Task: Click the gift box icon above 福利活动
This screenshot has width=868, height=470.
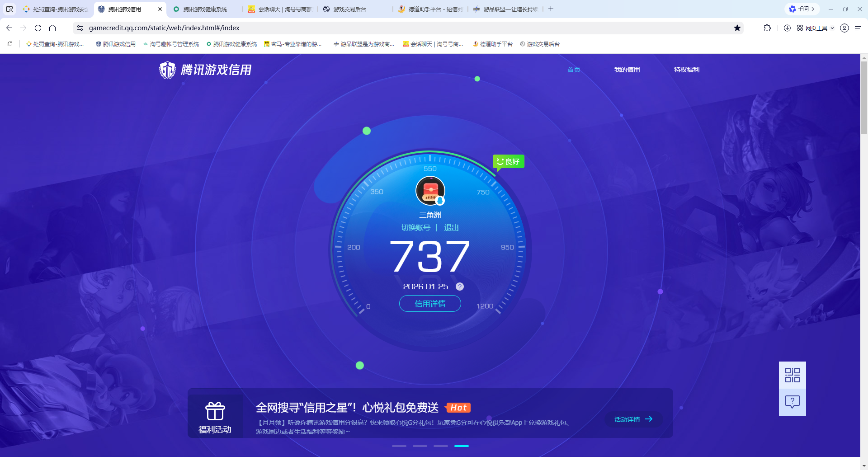Action: tap(216, 410)
